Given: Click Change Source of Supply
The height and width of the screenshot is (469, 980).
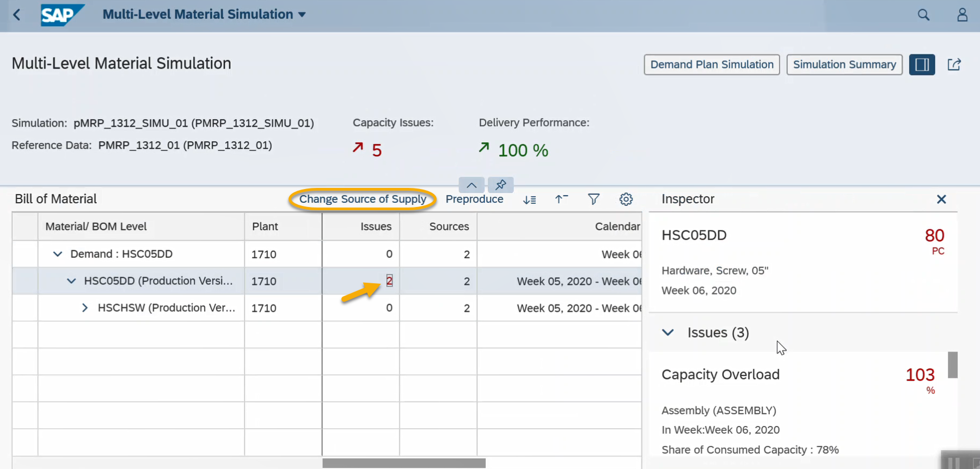Looking at the screenshot, I should pyautogui.click(x=363, y=199).
